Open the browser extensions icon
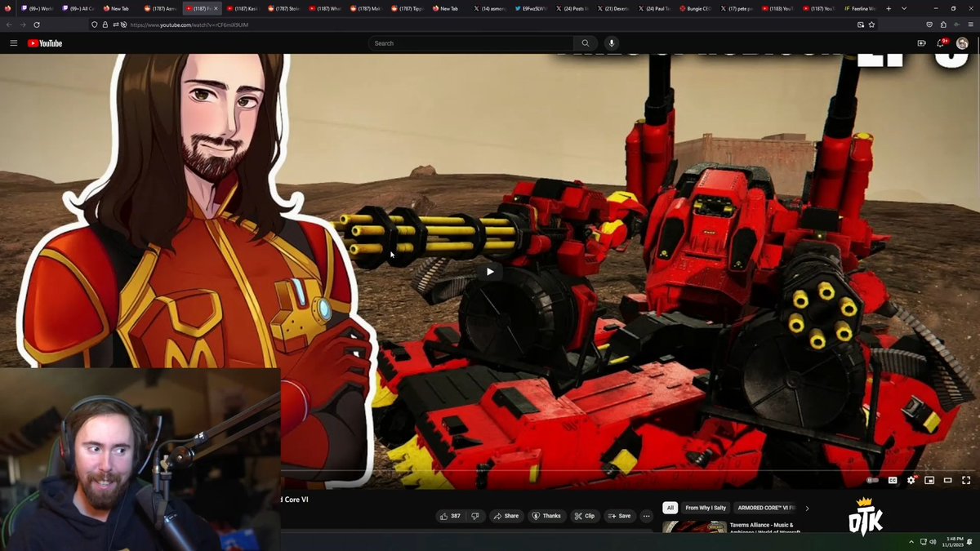Viewport: 980px width, 551px height. pyautogui.click(x=942, y=24)
